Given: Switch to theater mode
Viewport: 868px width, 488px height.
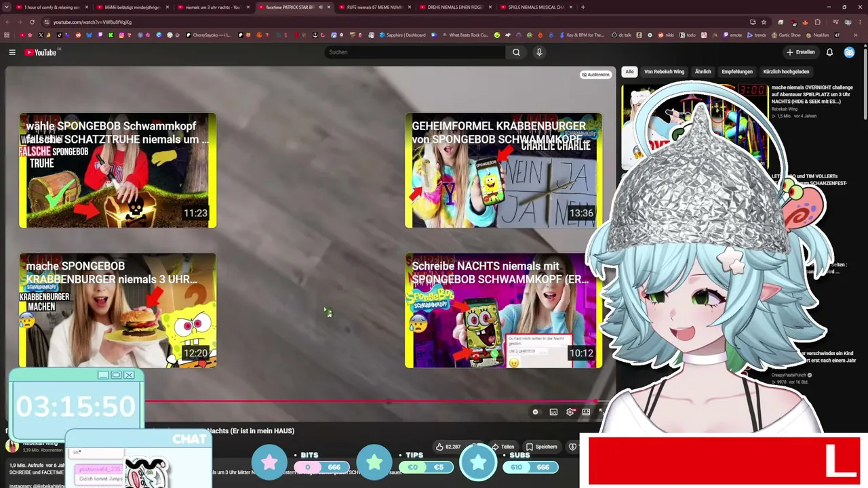Looking at the screenshot, I should 586,412.
